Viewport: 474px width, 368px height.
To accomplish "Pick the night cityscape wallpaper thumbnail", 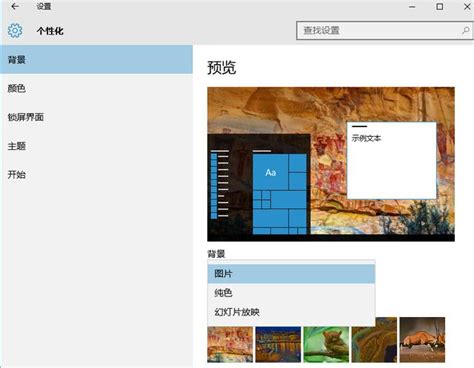I will [278, 344].
